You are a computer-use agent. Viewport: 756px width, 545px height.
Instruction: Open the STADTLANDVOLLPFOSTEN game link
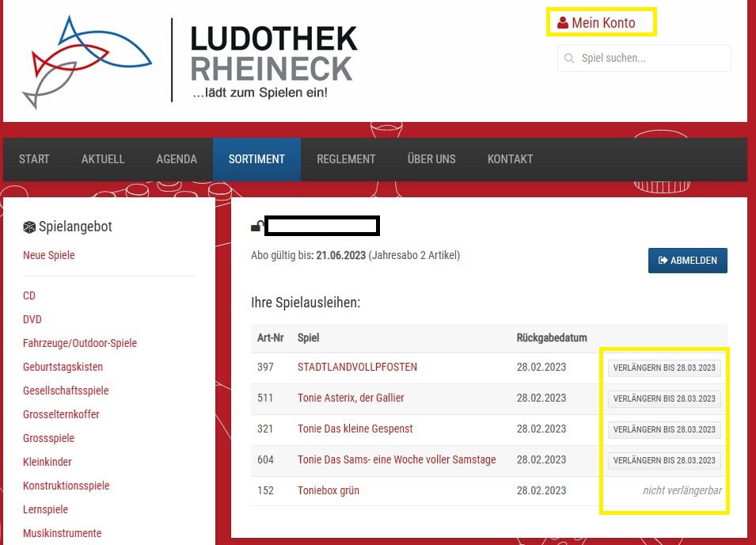[x=357, y=367]
